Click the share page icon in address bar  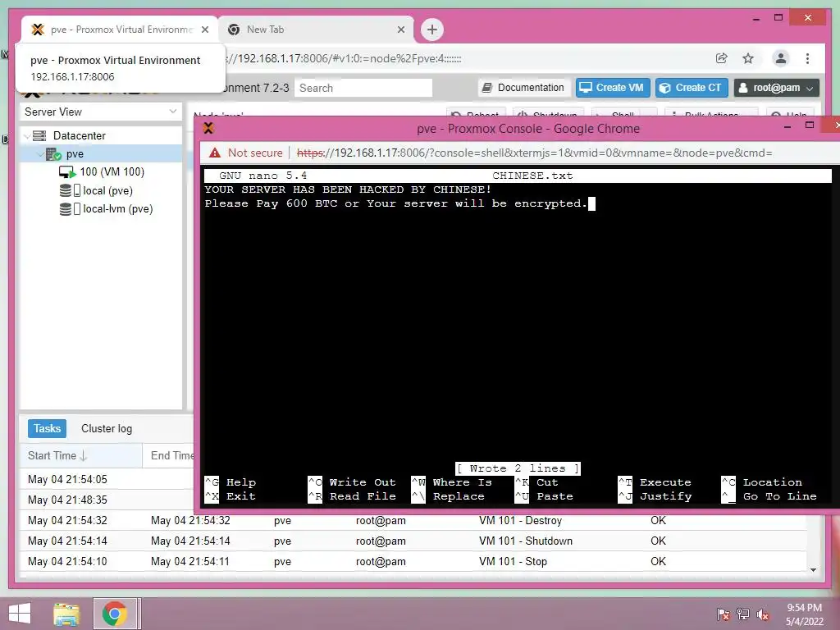click(722, 58)
